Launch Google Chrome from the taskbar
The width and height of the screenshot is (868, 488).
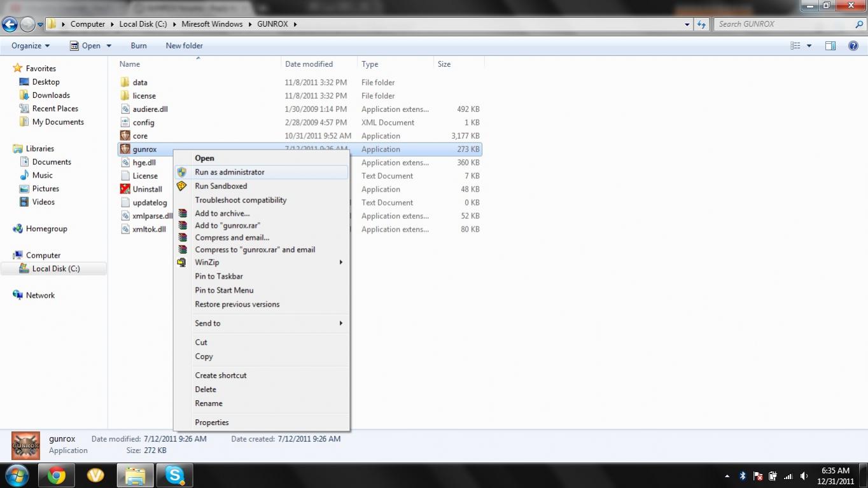click(x=56, y=475)
